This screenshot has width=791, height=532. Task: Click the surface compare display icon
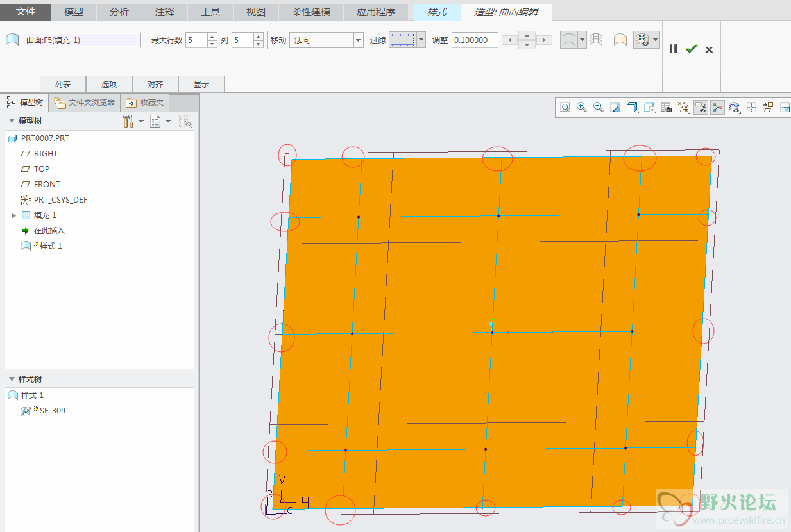[x=568, y=40]
